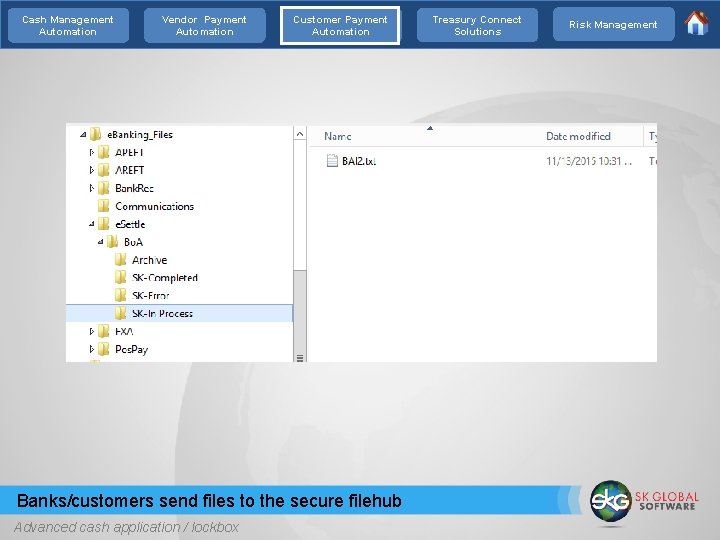Select the AREFT folder label
The image size is (720, 540).
click(x=129, y=170)
